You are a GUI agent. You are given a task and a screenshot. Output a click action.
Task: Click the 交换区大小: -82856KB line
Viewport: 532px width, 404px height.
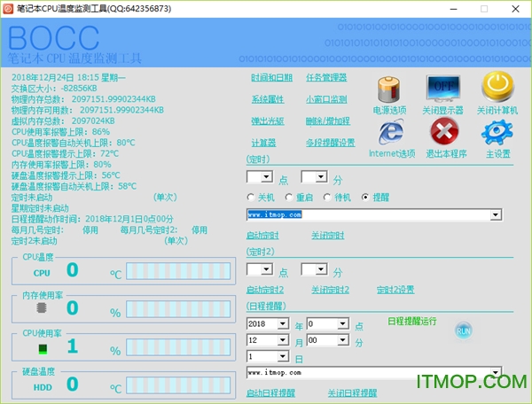pyautogui.click(x=54, y=89)
